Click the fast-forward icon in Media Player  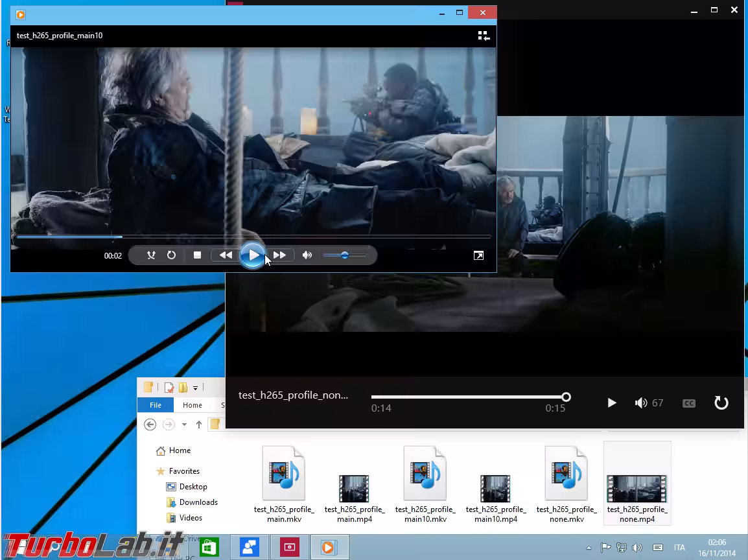[x=280, y=255]
